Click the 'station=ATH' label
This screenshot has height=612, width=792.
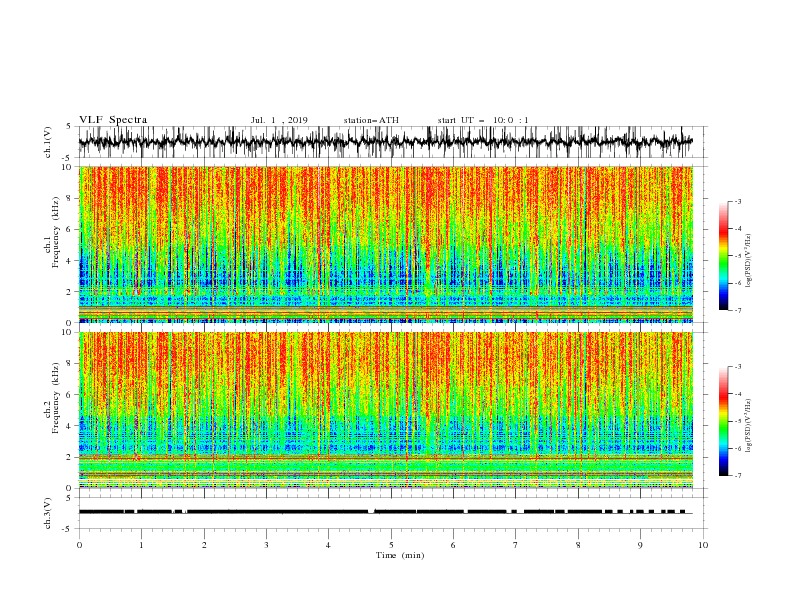tap(371, 120)
